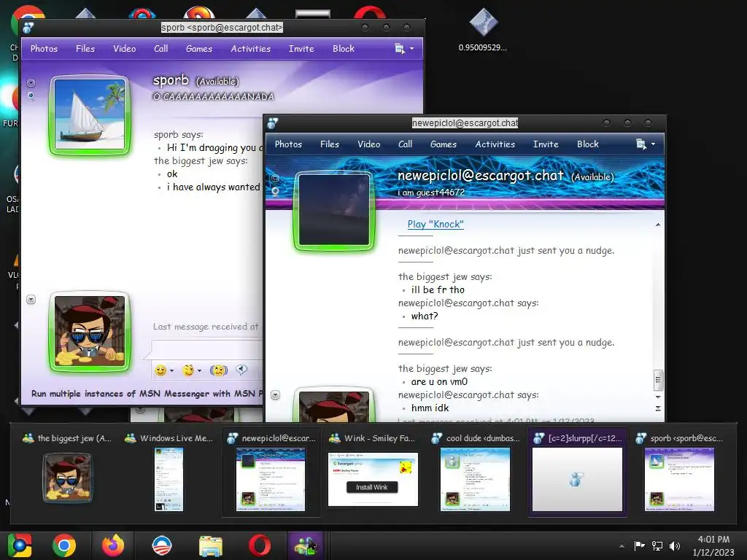Screen dimensions: 747x560
Task: Click Call in newepiclol chat window
Action: [406, 144]
